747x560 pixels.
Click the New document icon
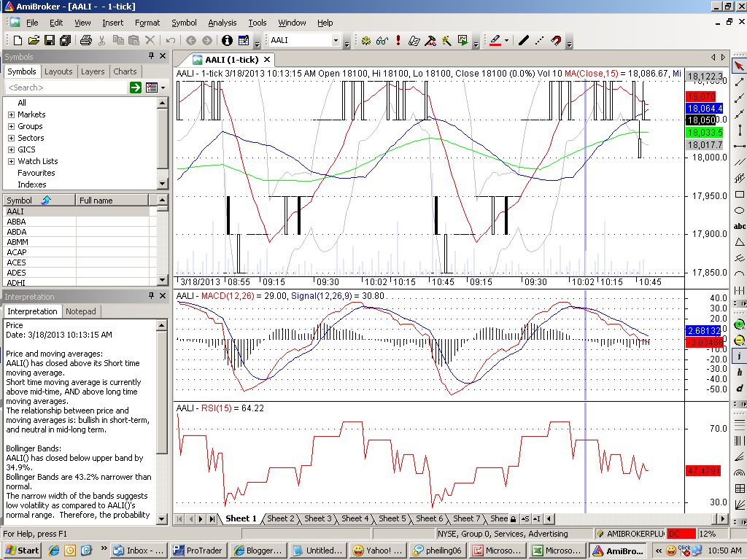[x=18, y=41]
